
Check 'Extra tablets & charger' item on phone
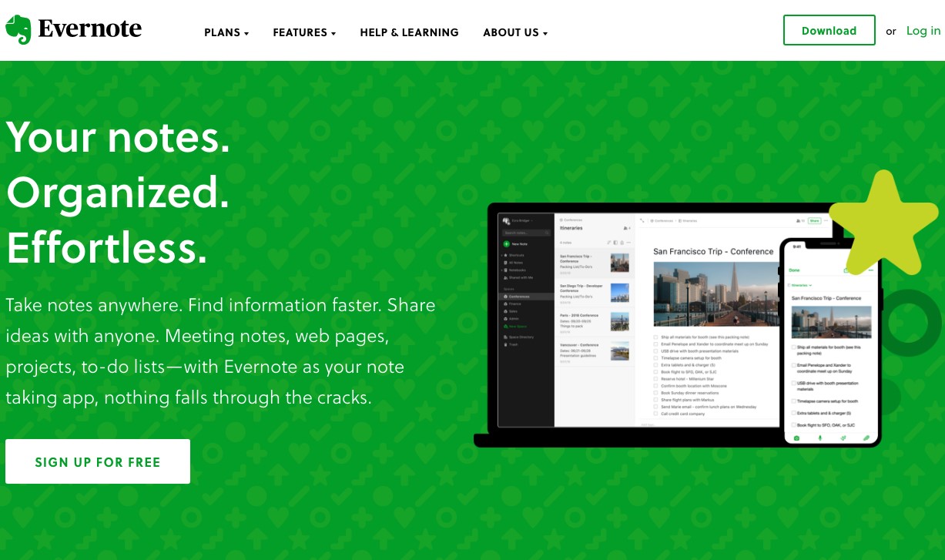point(793,413)
